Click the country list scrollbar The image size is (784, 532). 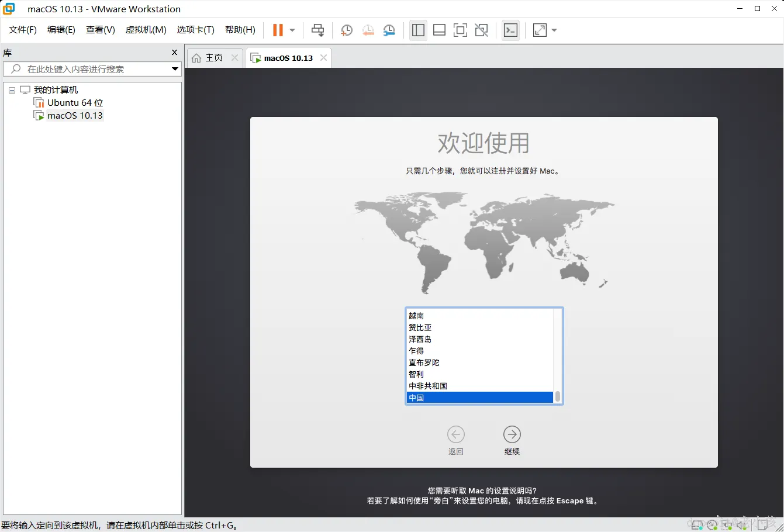click(557, 398)
